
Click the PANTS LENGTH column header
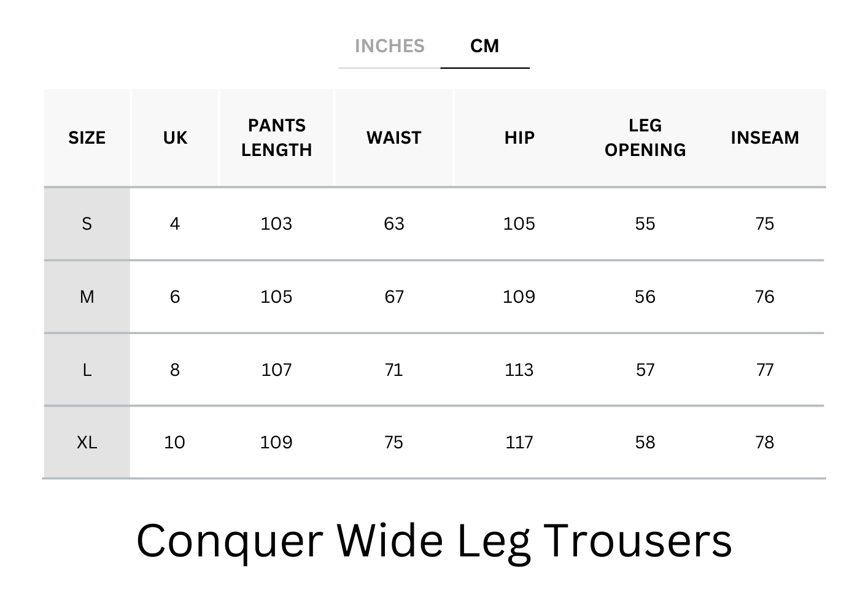[x=276, y=138]
